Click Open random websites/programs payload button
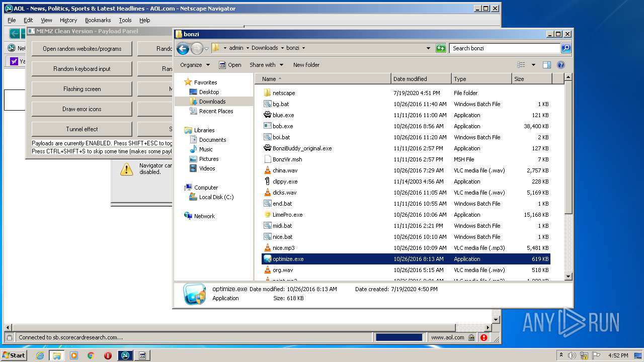 [x=82, y=49]
